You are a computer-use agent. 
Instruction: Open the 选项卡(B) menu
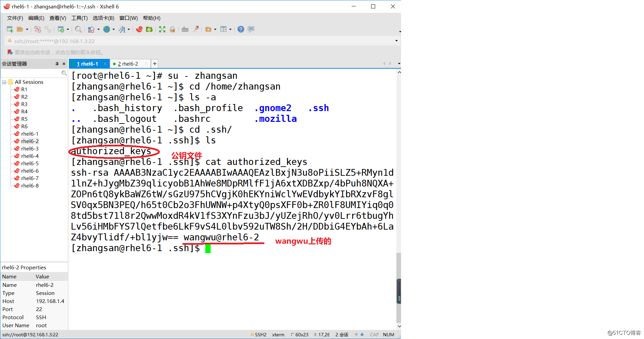click(103, 18)
